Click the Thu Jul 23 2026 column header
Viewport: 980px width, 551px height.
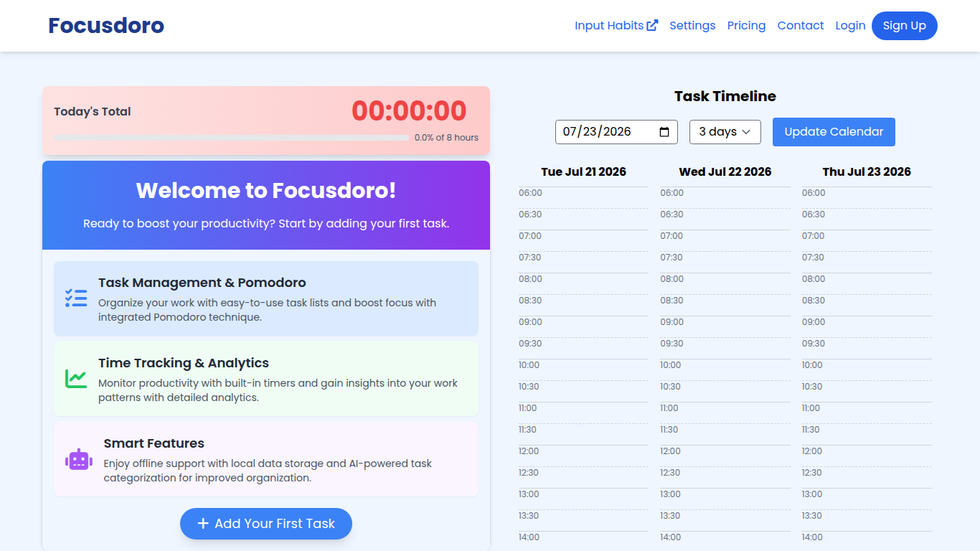coord(867,171)
